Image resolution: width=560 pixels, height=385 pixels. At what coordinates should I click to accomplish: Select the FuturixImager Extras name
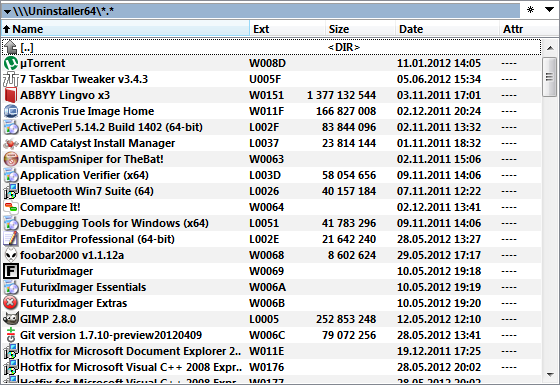click(x=74, y=303)
